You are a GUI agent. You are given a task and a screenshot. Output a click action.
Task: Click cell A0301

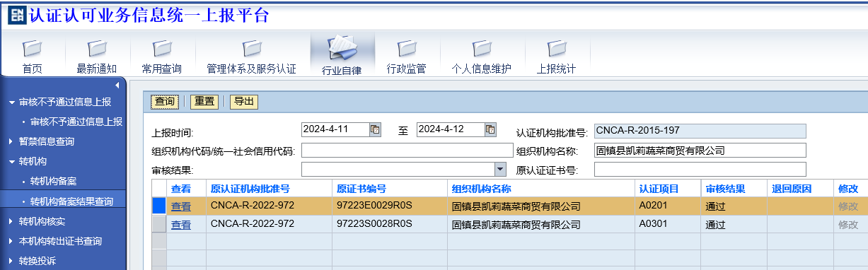[x=668, y=224]
